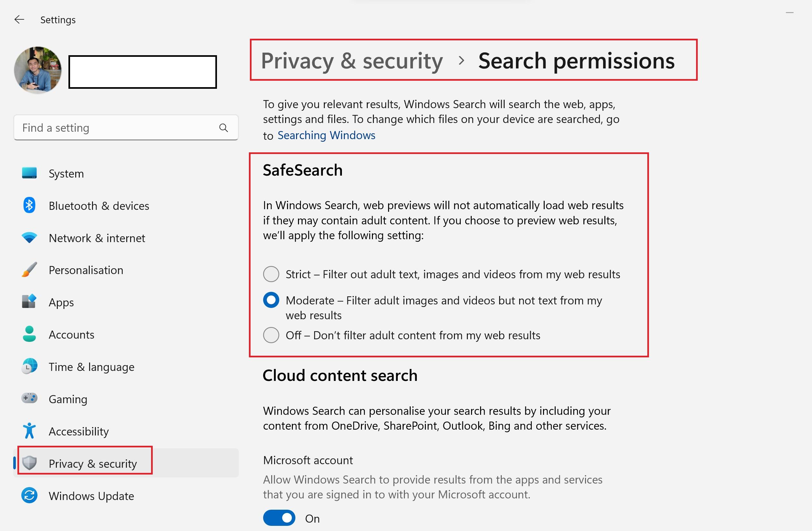Screen dimensions: 812x531
Task: Go to Time & language settings
Action: [91, 367]
